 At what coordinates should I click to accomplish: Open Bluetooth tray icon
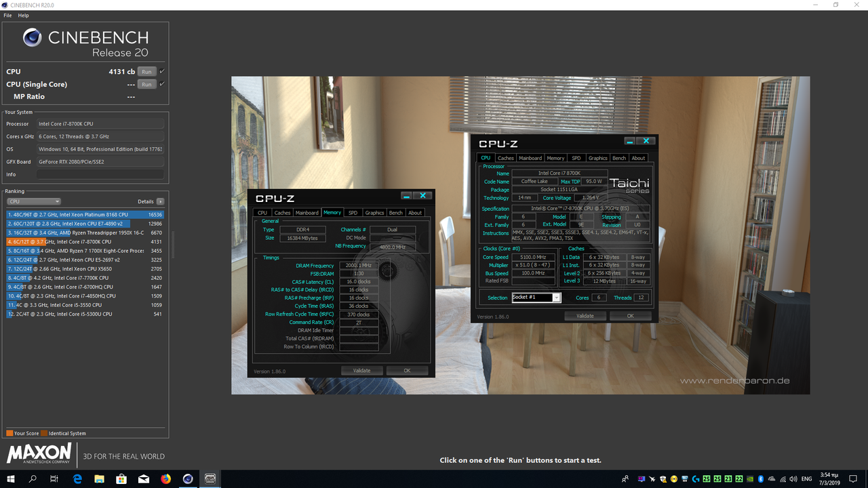[x=761, y=479]
